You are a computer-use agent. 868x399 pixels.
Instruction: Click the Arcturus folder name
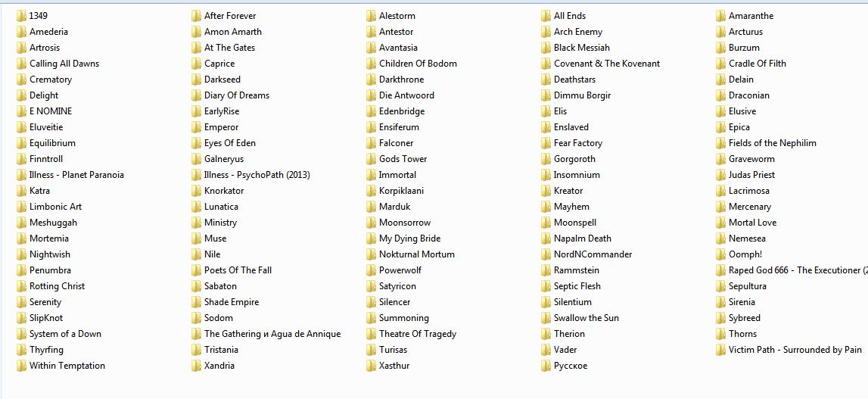coord(745,32)
